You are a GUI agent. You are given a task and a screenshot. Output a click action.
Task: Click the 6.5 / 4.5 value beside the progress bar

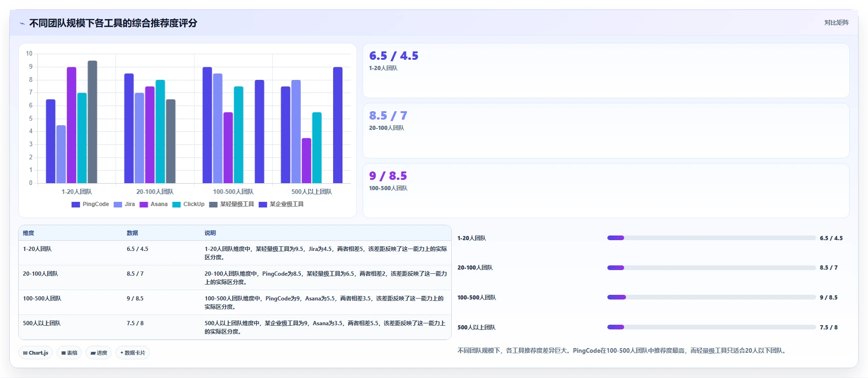coord(831,238)
